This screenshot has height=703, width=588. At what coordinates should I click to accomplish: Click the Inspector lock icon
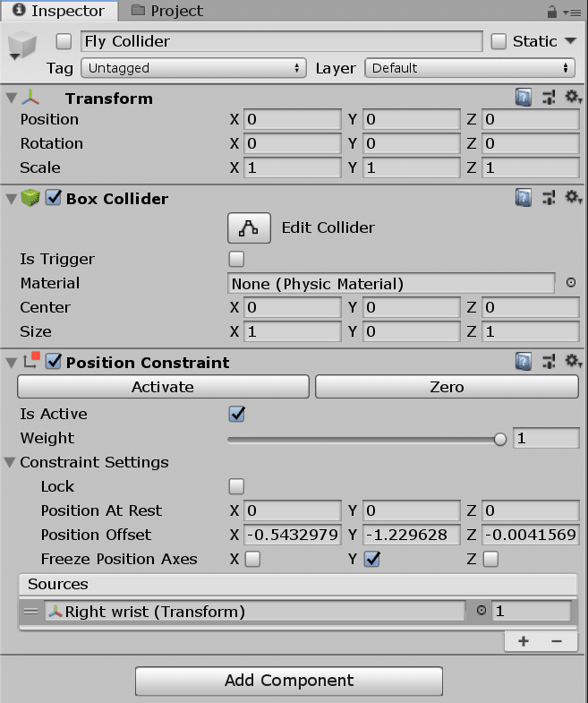tap(552, 12)
